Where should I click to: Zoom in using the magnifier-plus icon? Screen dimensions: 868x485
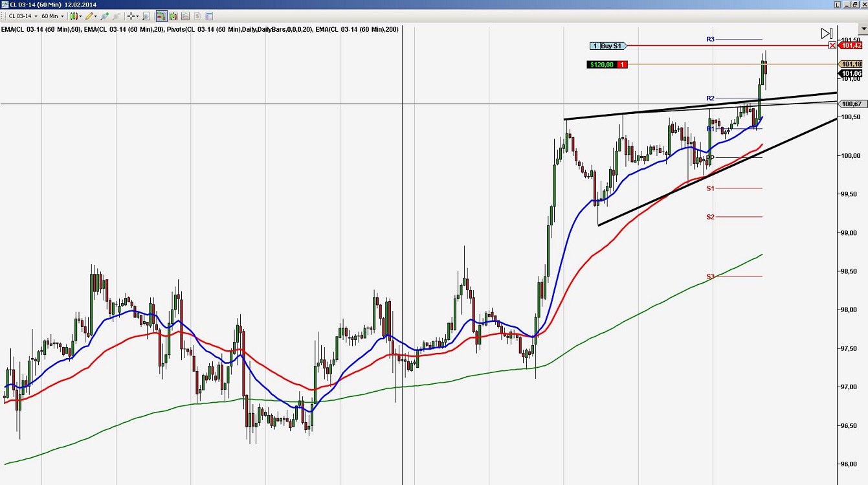coord(104,16)
